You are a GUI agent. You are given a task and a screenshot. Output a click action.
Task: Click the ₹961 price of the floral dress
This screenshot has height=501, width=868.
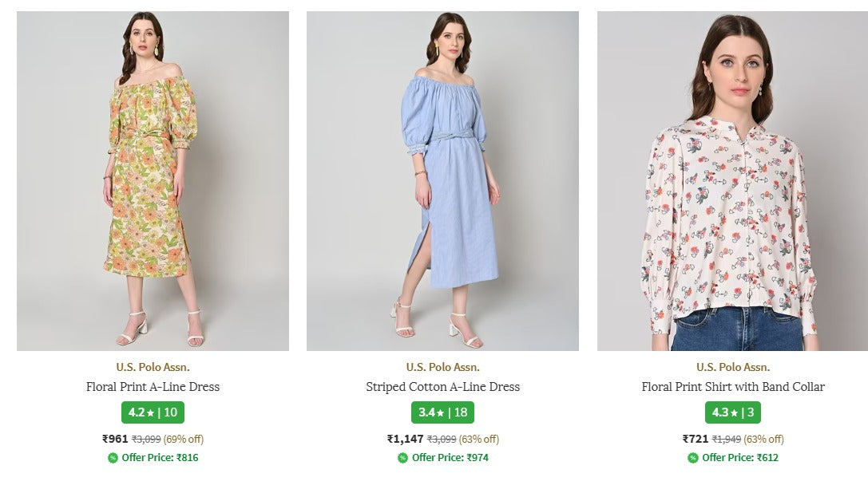(x=115, y=439)
